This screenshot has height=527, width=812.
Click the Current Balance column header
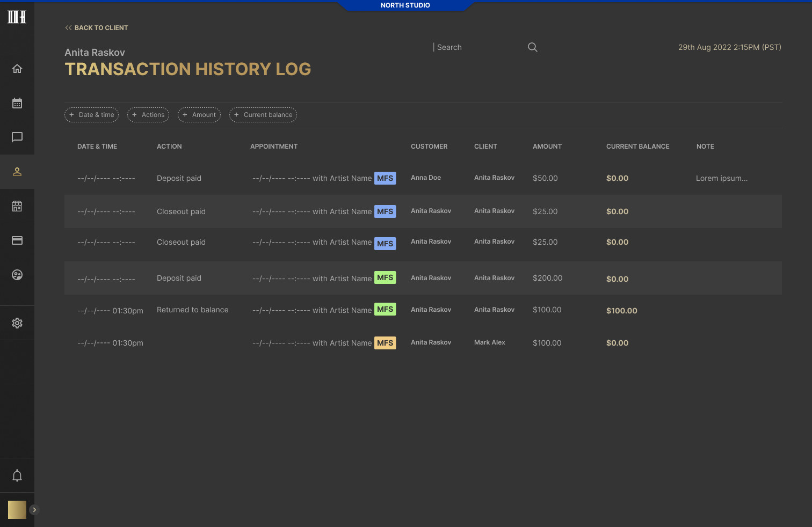638,147
